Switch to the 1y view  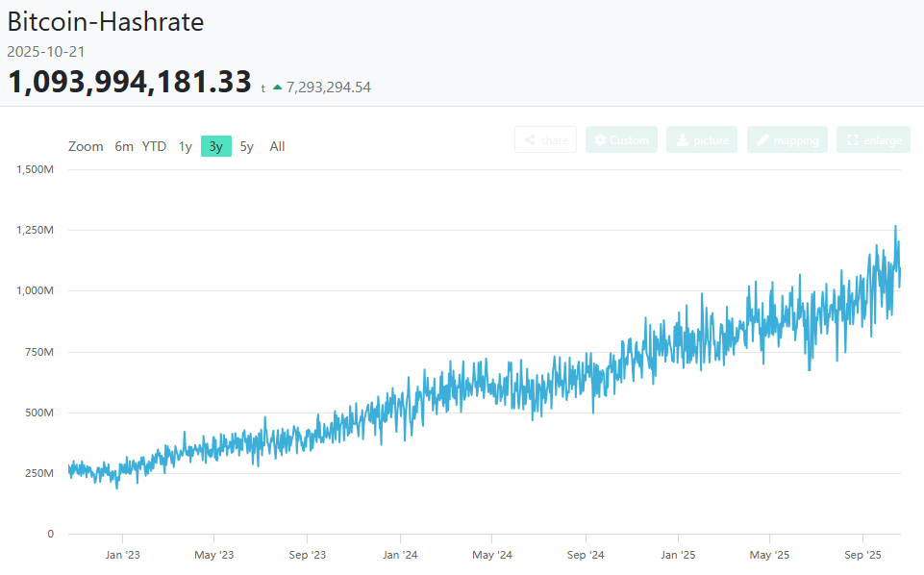pos(185,146)
